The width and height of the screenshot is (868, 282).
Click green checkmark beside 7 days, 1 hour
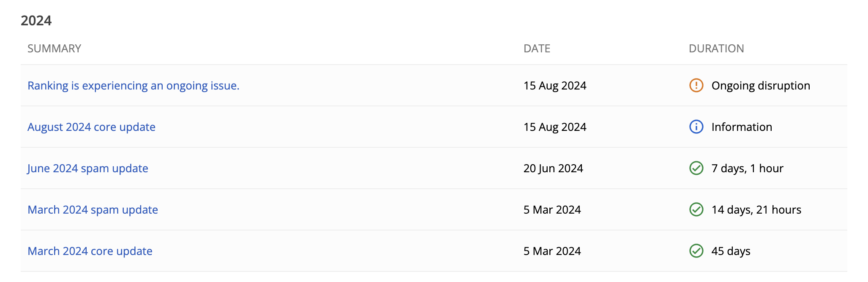pos(696,168)
